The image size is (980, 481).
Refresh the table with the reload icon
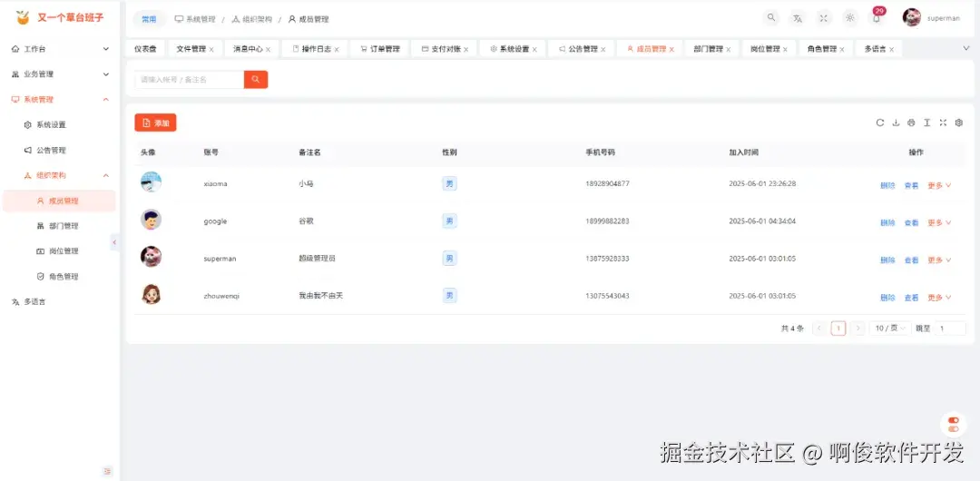pos(880,123)
